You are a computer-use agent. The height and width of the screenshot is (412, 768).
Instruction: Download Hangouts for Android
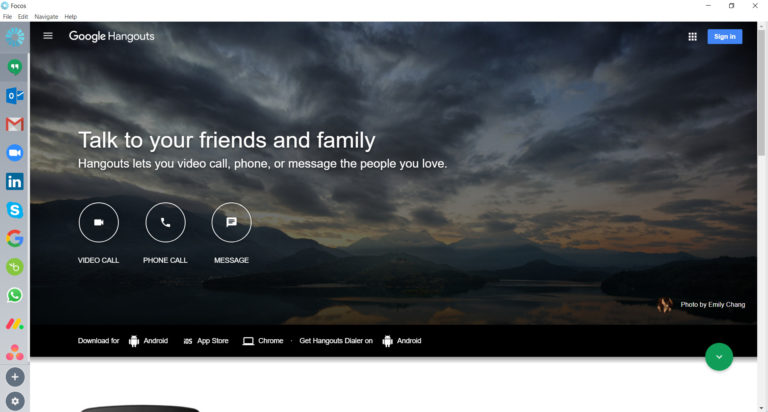148,341
